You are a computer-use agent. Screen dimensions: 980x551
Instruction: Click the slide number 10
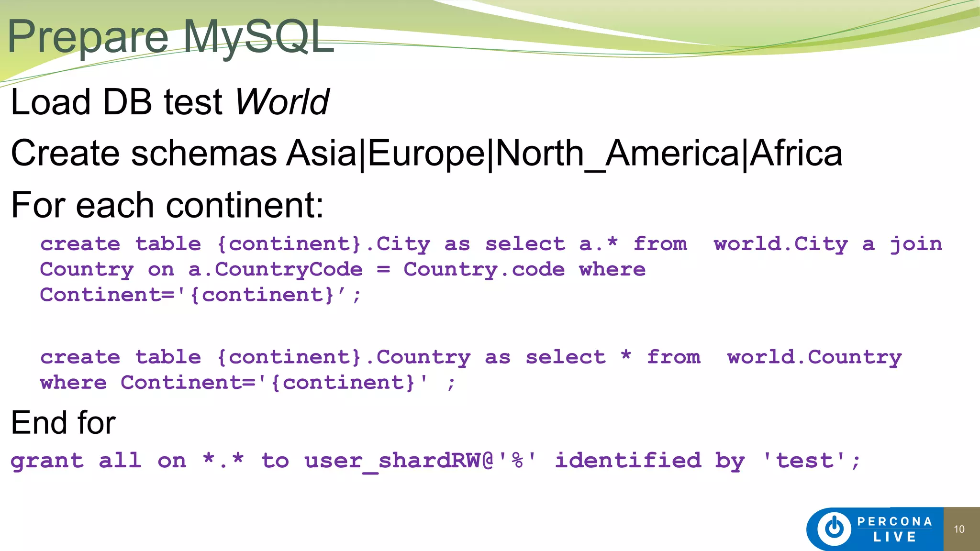point(959,529)
